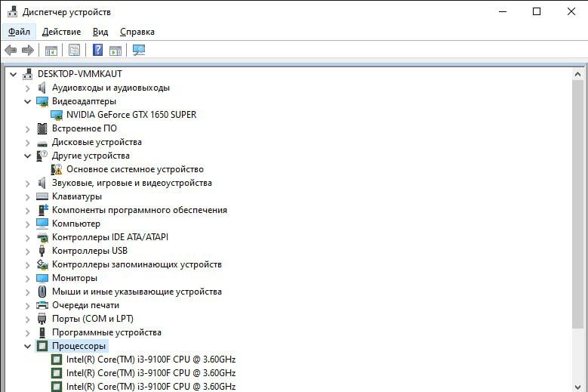Select the Процессоры tree label
Image resolution: width=588 pixels, height=392 pixels.
pos(79,346)
